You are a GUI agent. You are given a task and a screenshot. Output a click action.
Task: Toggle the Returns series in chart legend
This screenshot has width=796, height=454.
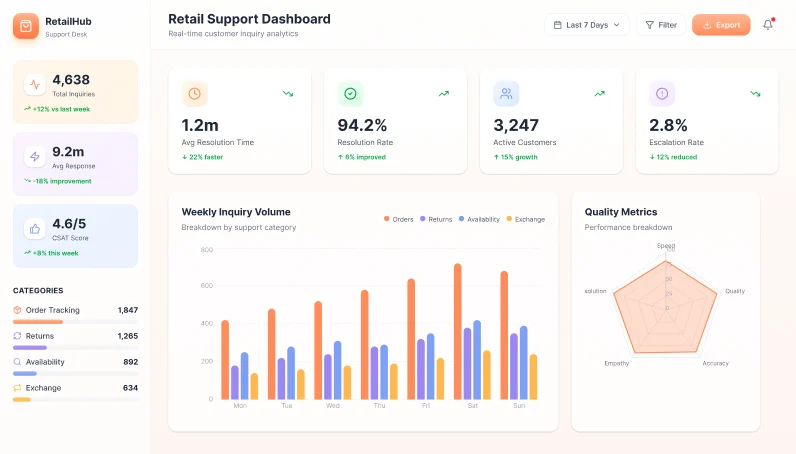coord(436,219)
